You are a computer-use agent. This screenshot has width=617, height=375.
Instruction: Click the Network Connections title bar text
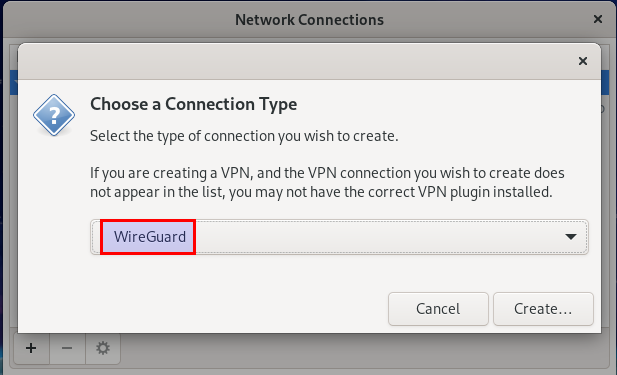coord(309,20)
